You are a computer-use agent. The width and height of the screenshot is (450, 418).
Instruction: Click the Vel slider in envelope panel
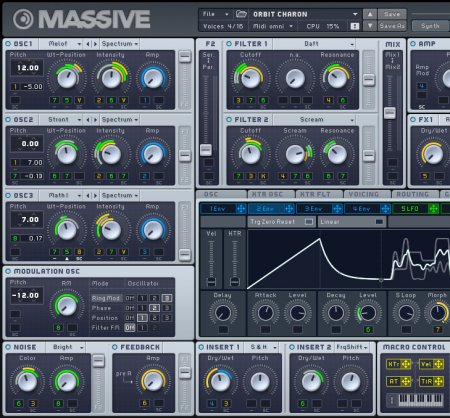point(211,282)
